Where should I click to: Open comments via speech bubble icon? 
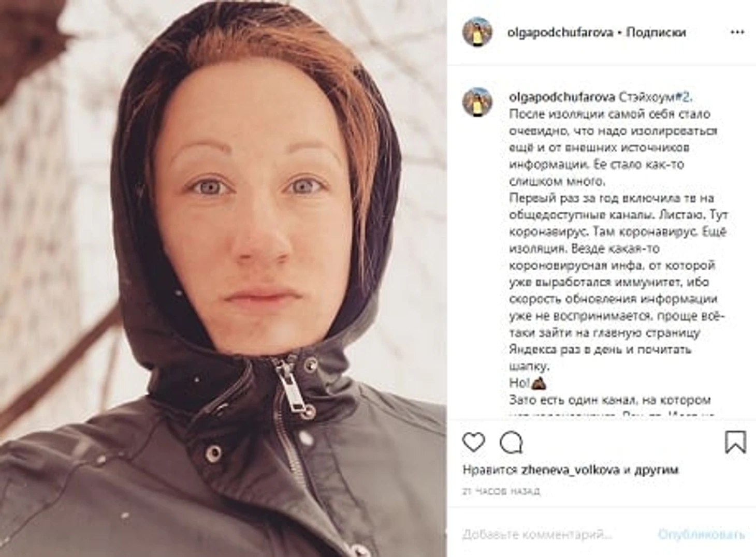click(x=511, y=443)
